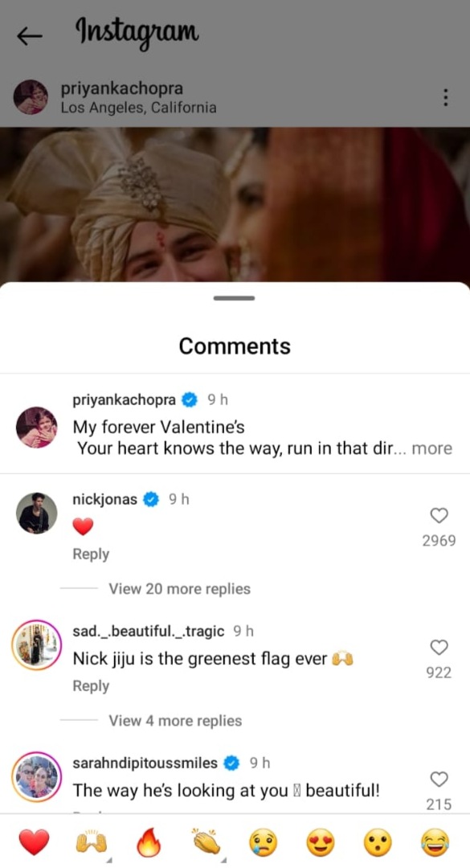This screenshot has height=868, width=470.
Task: Reply to nickjonas's comment
Action: (90, 553)
